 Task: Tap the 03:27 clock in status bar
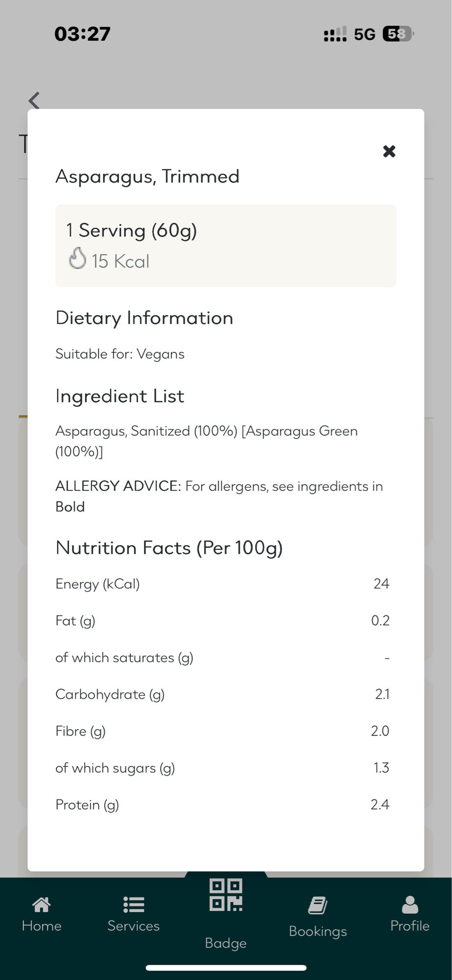coord(82,34)
